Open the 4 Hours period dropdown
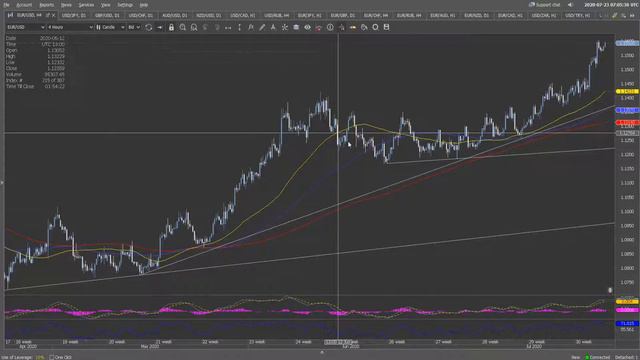 click(70, 27)
